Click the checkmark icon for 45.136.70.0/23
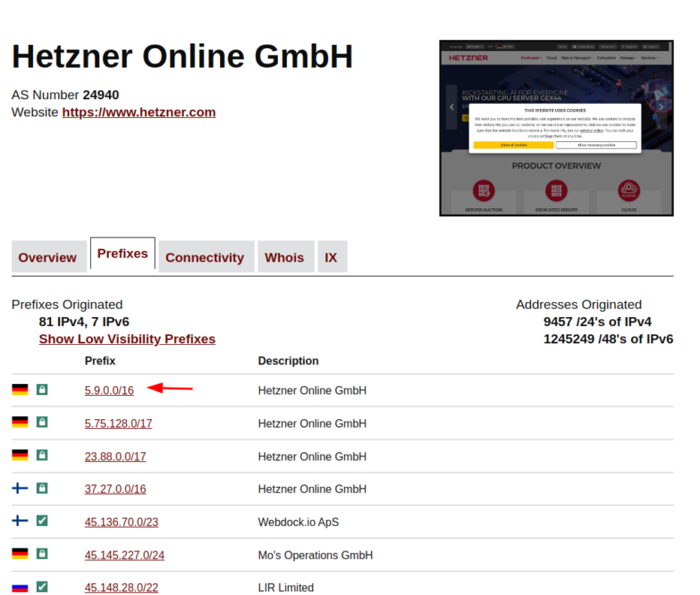 pos(42,521)
